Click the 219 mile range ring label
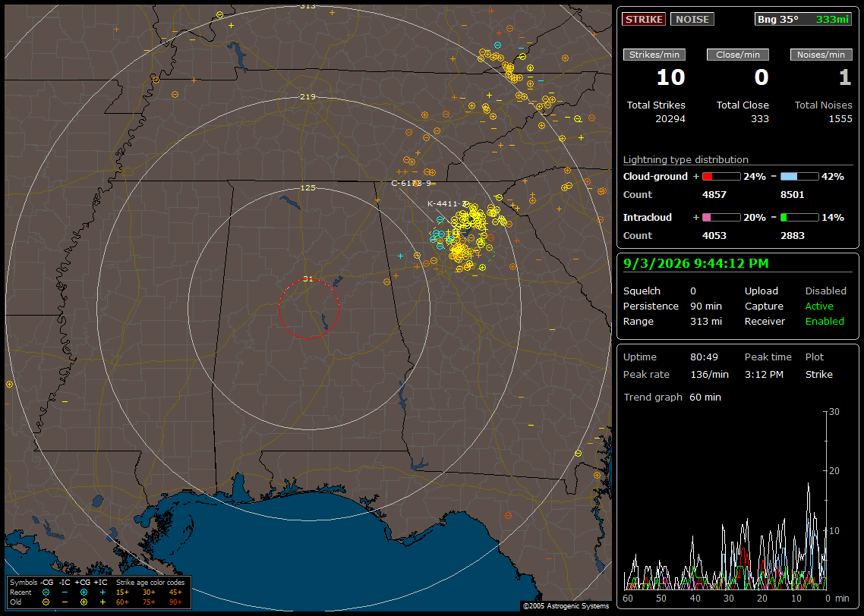 (307, 97)
